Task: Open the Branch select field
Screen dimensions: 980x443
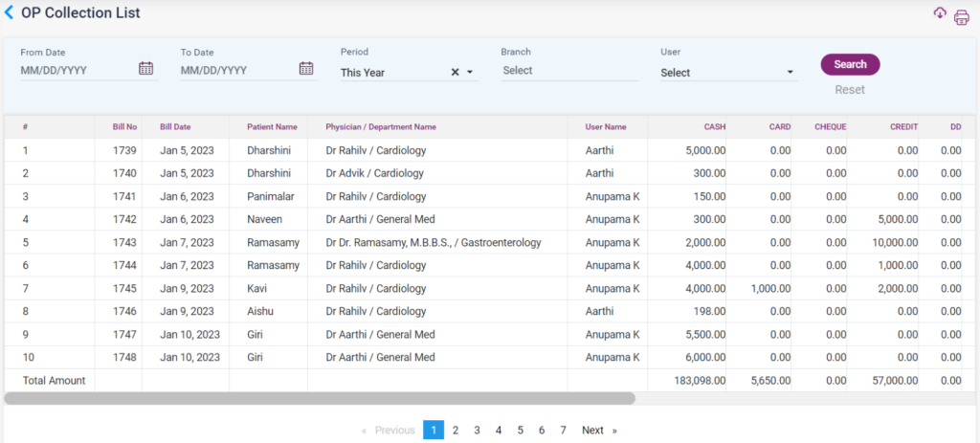Action: 568,71
